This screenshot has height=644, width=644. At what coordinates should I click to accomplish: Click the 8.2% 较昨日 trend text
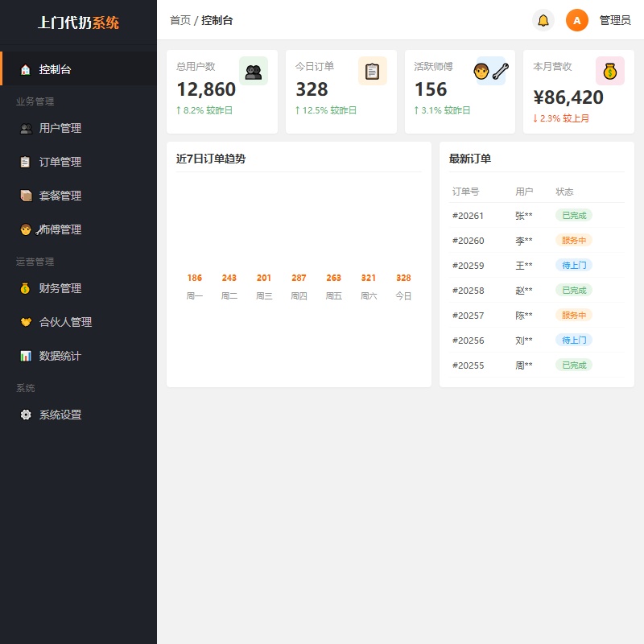click(204, 110)
